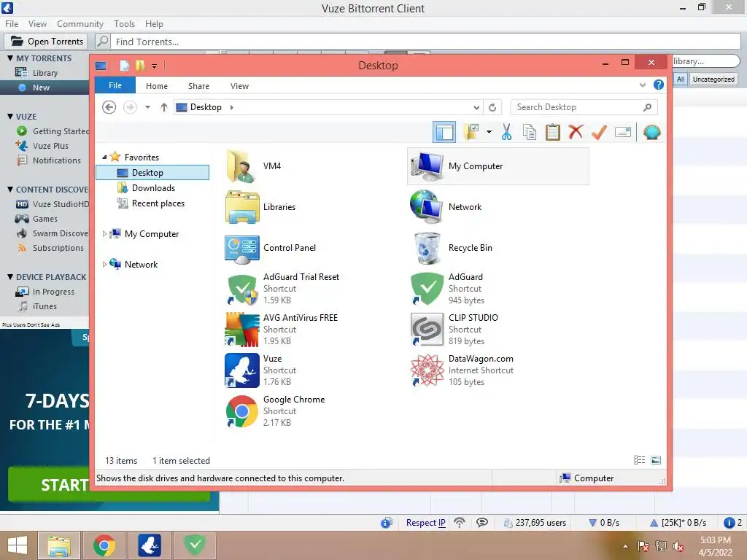Switch to large icons view in status bar
The height and width of the screenshot is (560, 747).
[x=656, y=460]
